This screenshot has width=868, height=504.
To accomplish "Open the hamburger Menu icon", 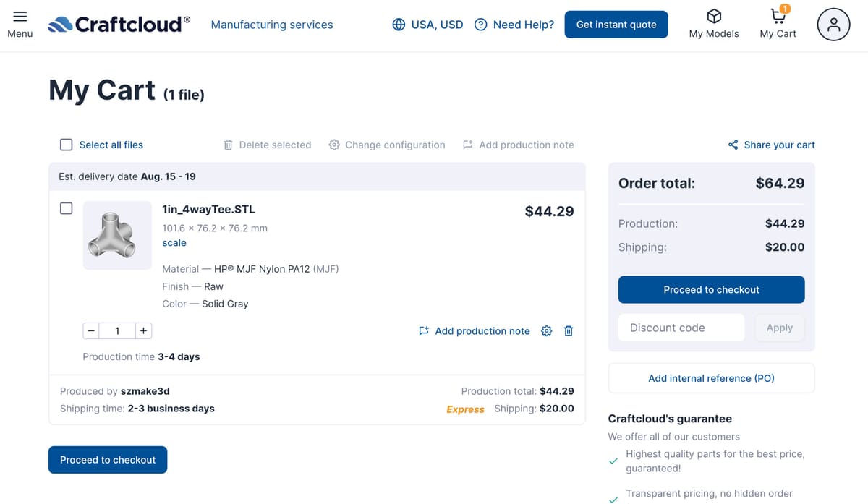I will (20, 17).
